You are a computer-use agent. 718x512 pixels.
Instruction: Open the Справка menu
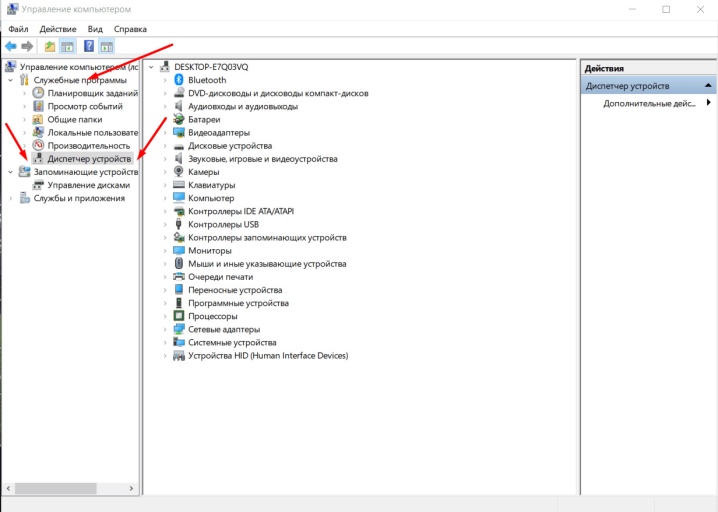click(130, 29)
